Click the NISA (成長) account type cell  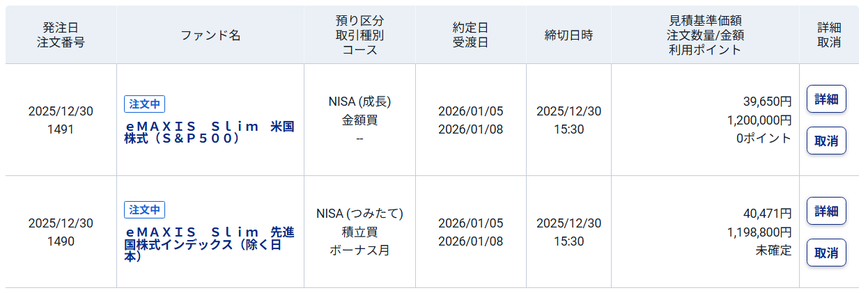pos(359,102)
